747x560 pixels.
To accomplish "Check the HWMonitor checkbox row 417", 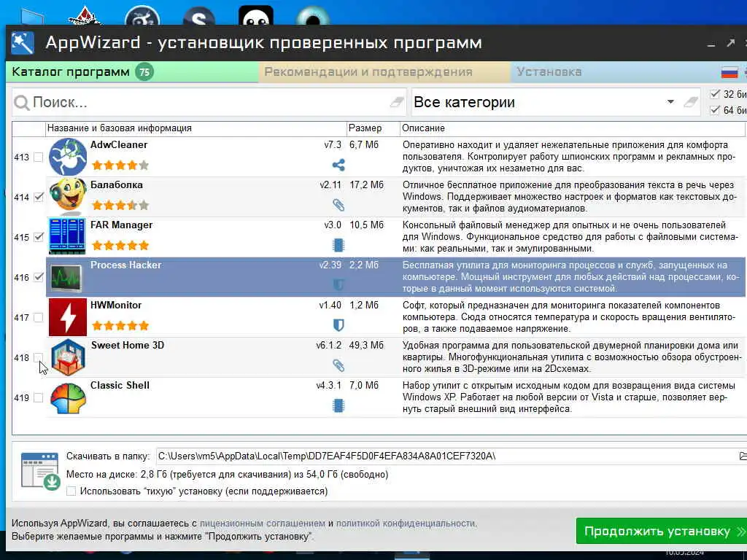I will pyautogui.click(x=39, y=318).
